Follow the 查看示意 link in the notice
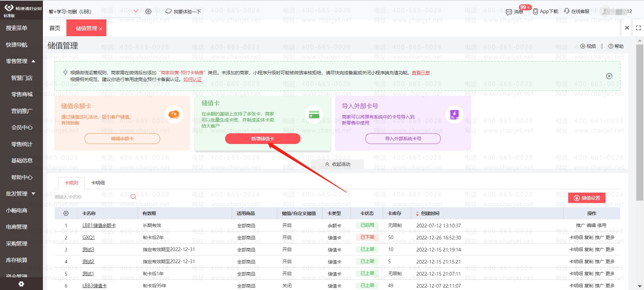This screenshot has height=290, width=644. 421,73
